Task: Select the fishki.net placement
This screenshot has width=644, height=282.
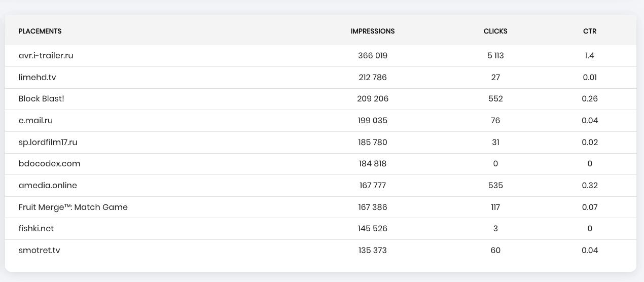Action: 37,229
